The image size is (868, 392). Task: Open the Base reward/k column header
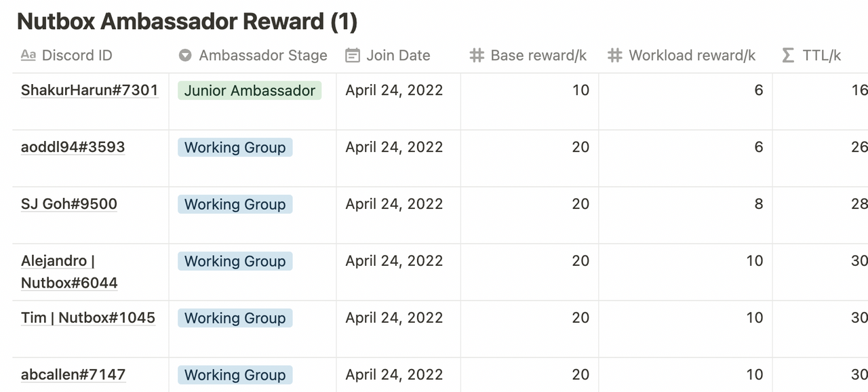tap(530, 56)
